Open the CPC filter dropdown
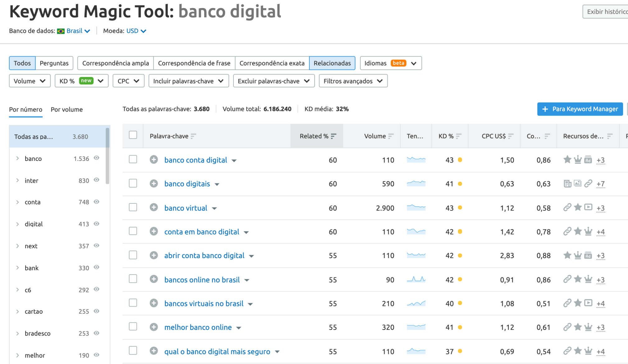This screenshot has width=628, height=364. (128, 81)
